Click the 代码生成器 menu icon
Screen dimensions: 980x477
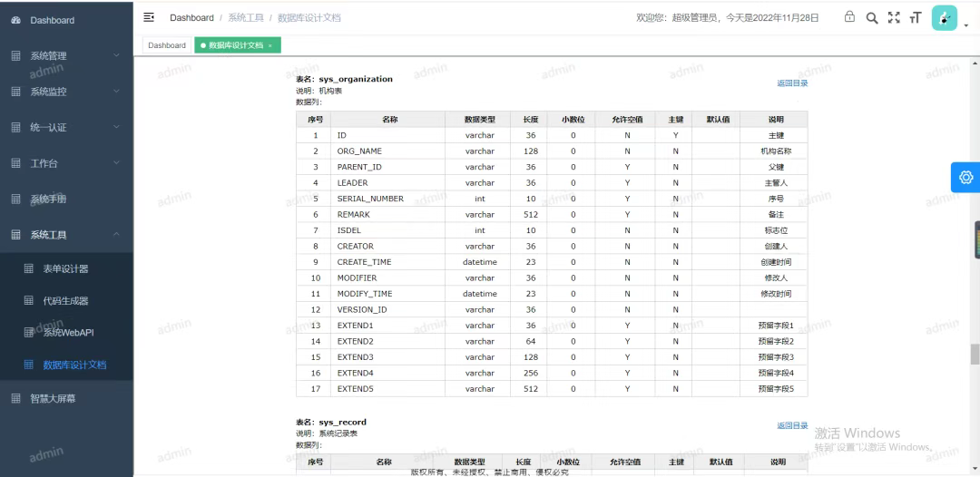point(29,301)
